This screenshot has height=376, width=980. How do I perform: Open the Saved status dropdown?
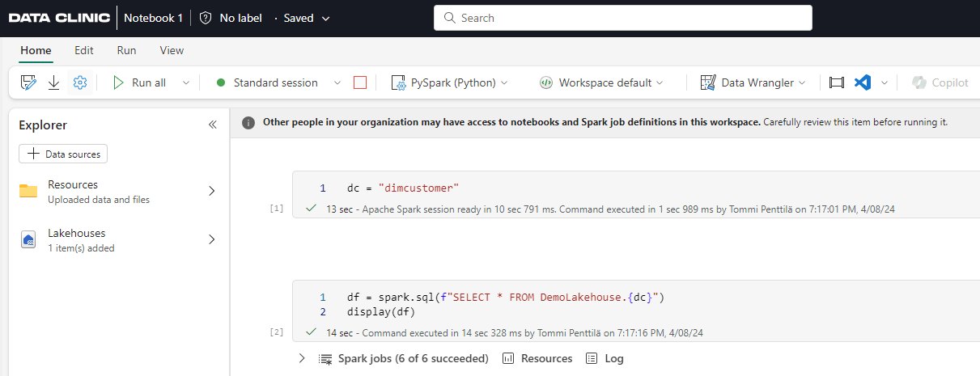pos(307,18)
